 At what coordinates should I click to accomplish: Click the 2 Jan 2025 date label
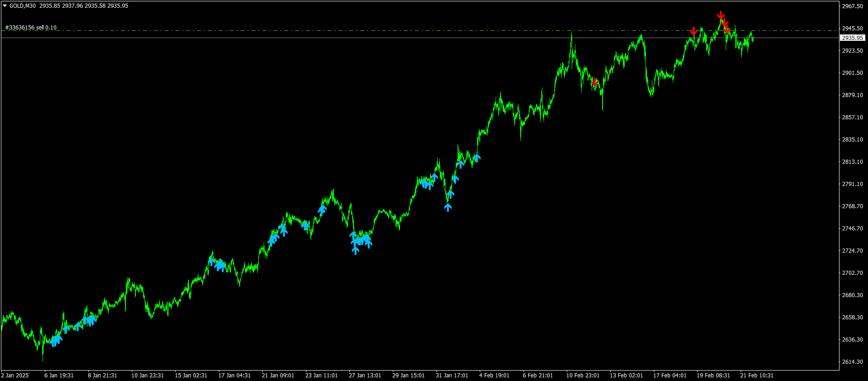pyautogui.click(x=15, y=376)
